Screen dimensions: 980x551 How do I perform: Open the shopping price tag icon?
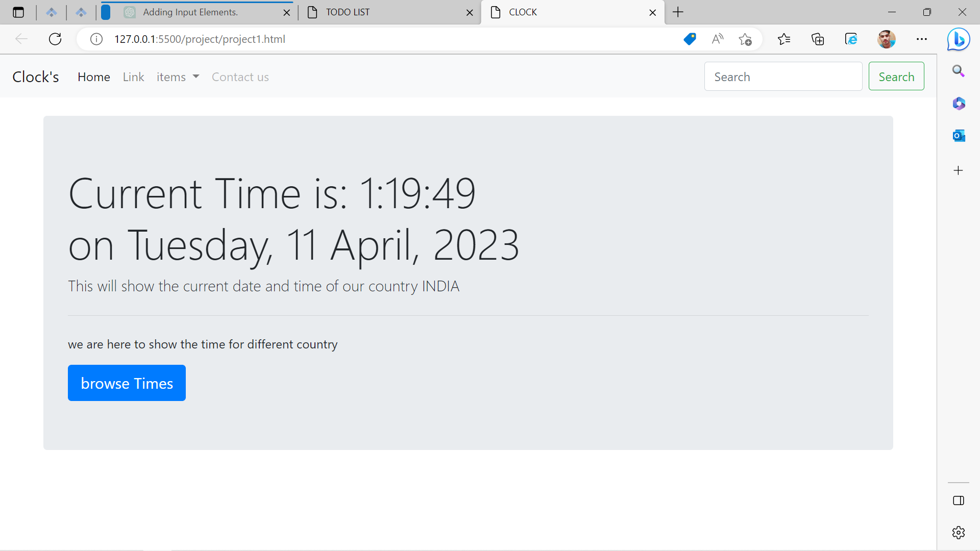[x=690, y=39]
